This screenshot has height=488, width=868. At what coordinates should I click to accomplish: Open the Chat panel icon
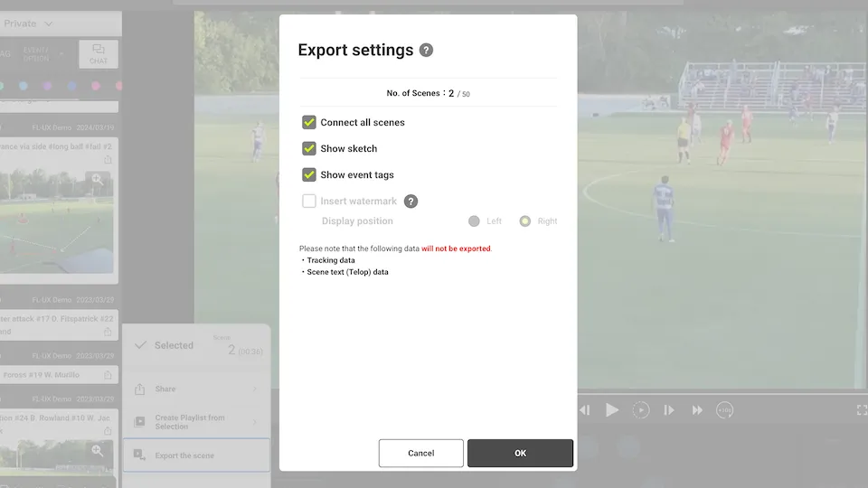click(99, 54)
